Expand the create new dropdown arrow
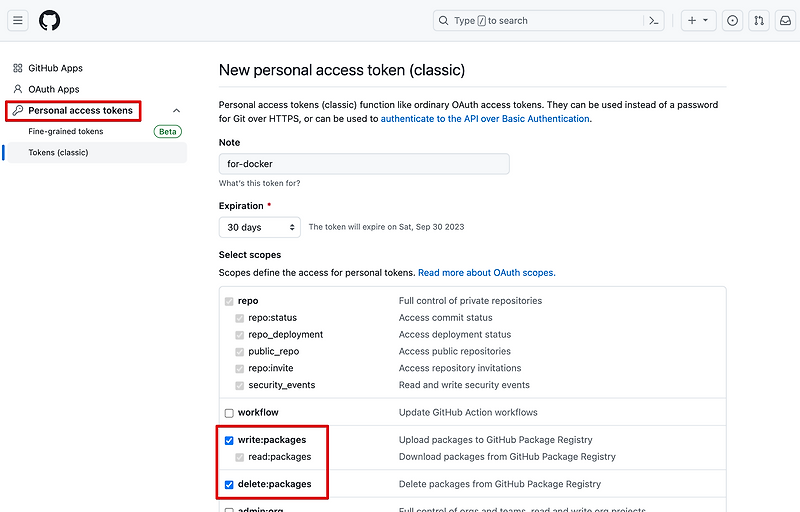Screen dimensions: 800x512 (x=705, y=20)
